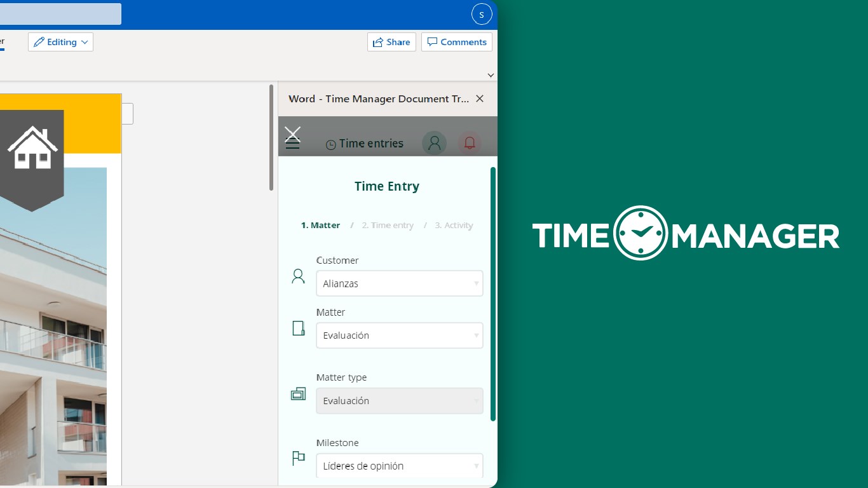Viewport: 868px width, 488px height.
Task: Click the Time Manager clock logo
Action: (x=641, y=233)
